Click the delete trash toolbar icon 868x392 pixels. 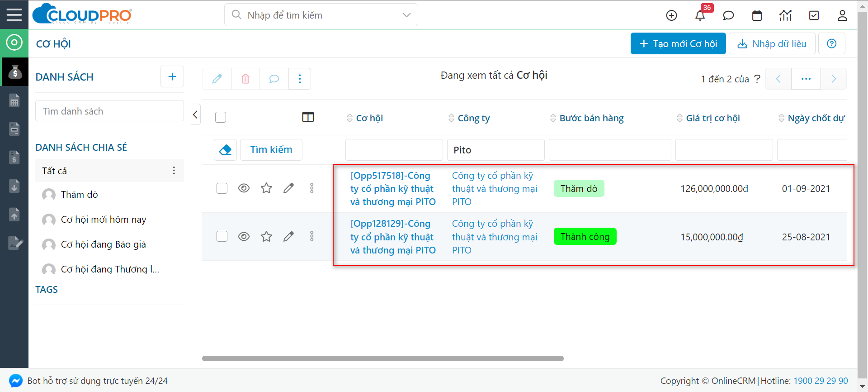pos(245,79)
